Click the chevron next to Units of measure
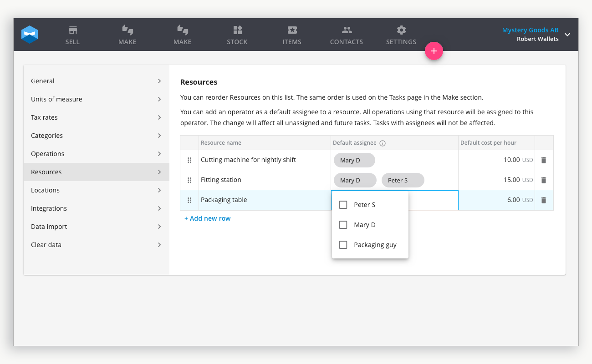The height and width of the screenshot is (364, 592). click(x=159, y=99)
